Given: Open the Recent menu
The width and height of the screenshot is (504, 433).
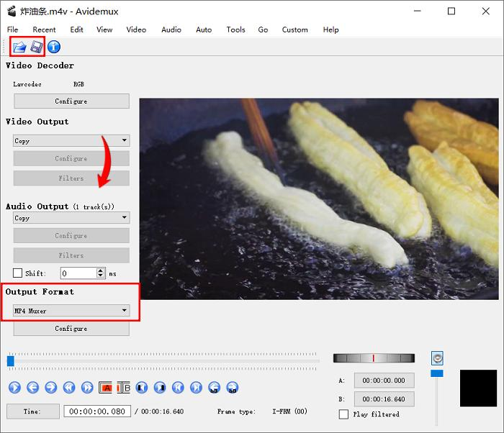Looking at the screenshot, I should tap(44, 29).
